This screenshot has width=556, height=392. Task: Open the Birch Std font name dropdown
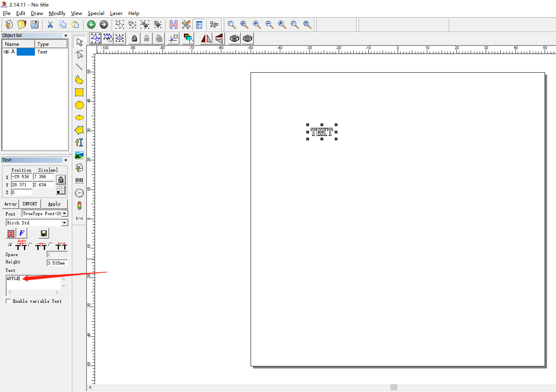coord(64,223)
